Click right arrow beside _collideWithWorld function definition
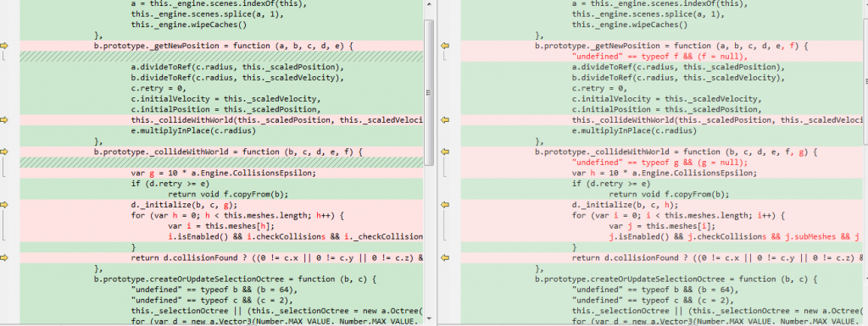 tap(444, 152)
